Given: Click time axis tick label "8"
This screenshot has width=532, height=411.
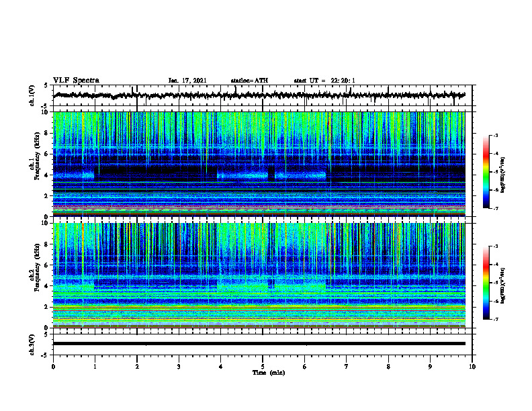Looking at the screenshot, I should 388,367.
